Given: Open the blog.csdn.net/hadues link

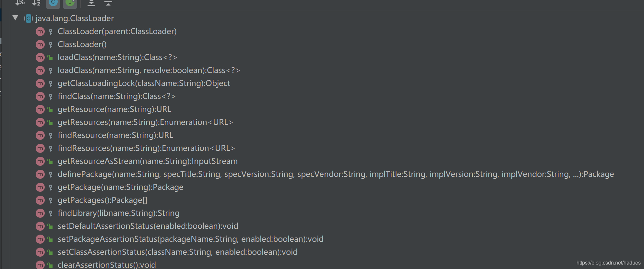Looking at the screenshot, I should tap(608, 263).
